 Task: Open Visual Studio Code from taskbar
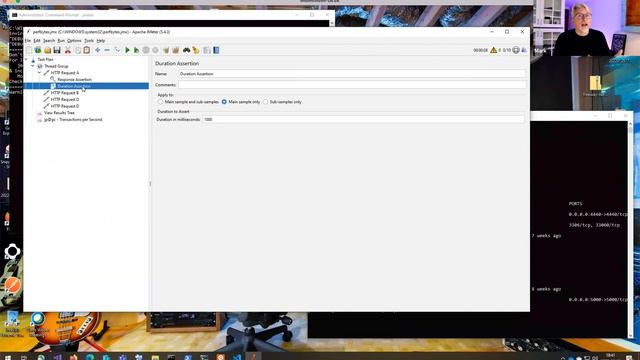click(237, 357)
